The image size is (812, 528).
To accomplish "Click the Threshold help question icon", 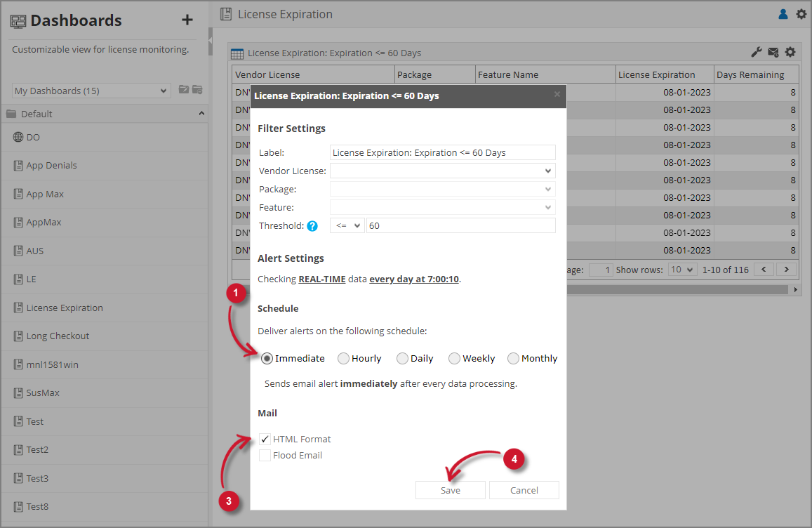I will pos(312,226).
